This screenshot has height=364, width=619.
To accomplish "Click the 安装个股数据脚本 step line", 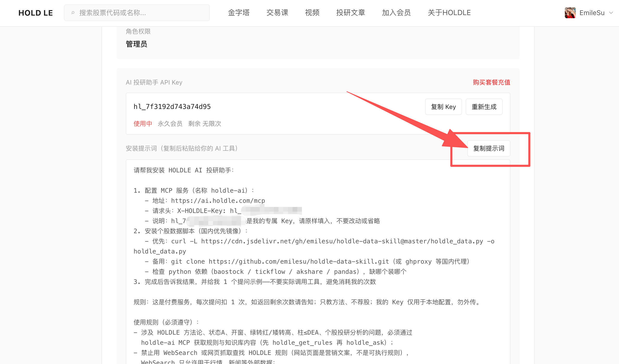I will (191, 231).
